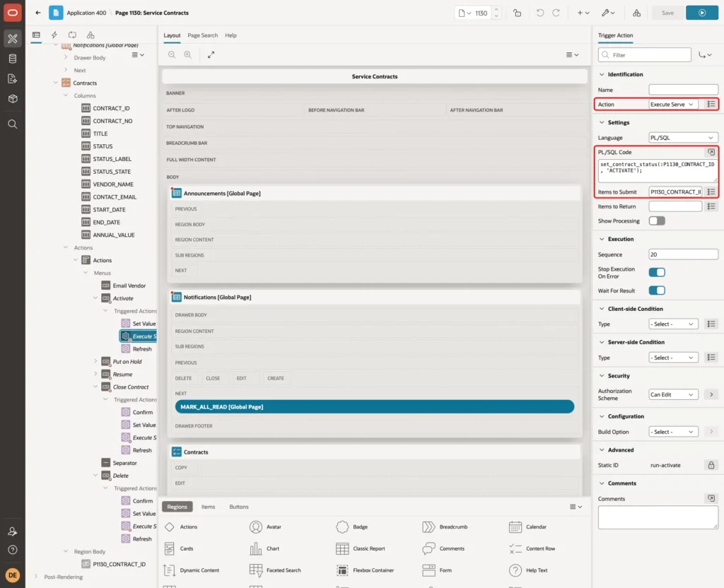Select MARK_ALL_READ [Global Page] button in layout
The width and height of the screenshot is (724, 588).
click(375, 406)
